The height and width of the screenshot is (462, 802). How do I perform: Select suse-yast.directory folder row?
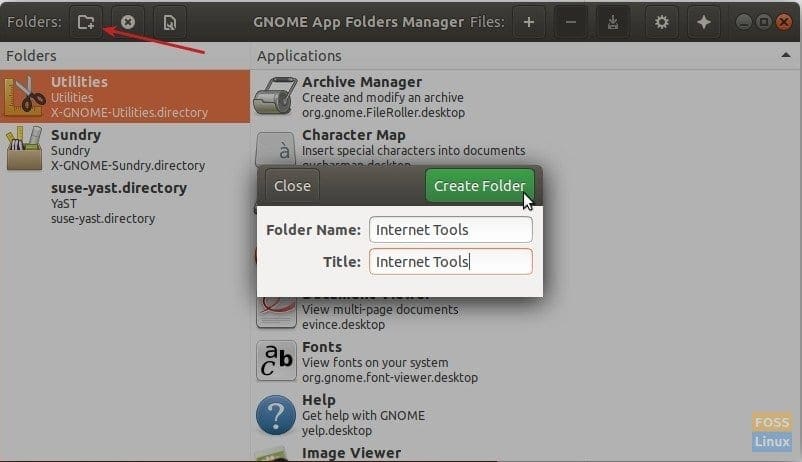click(125, 203)
